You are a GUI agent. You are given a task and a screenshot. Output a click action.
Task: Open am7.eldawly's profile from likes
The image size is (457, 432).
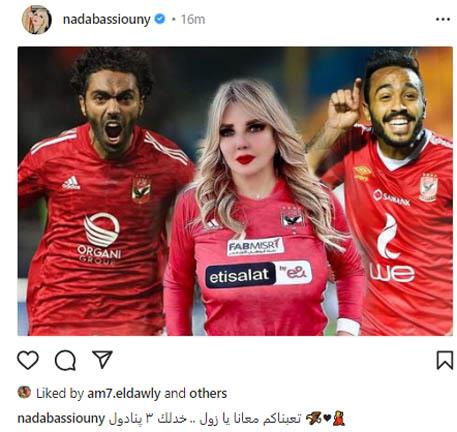(x=124, y=394)
